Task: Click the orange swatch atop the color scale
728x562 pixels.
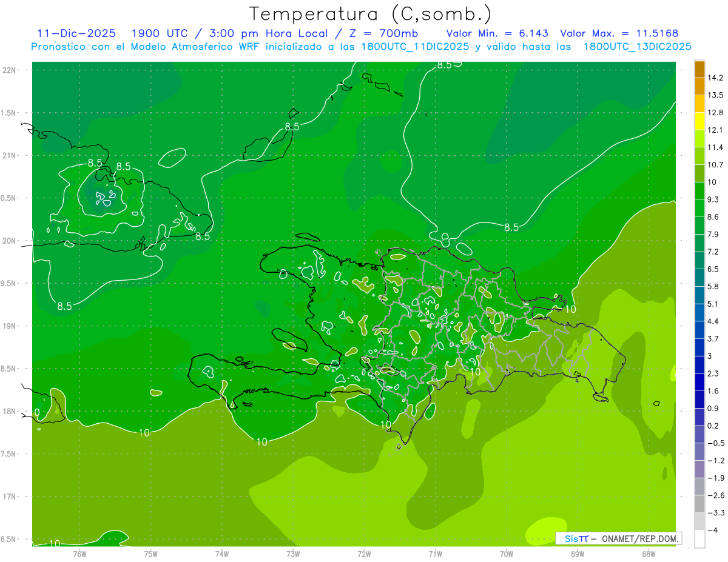Action: [x=699, y=69]
